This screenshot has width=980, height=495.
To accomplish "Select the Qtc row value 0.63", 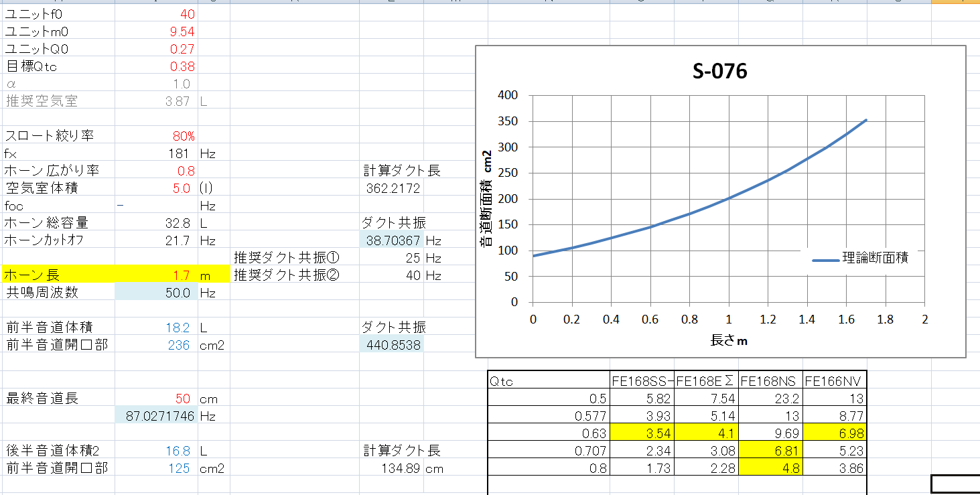I will coord(549,433).
